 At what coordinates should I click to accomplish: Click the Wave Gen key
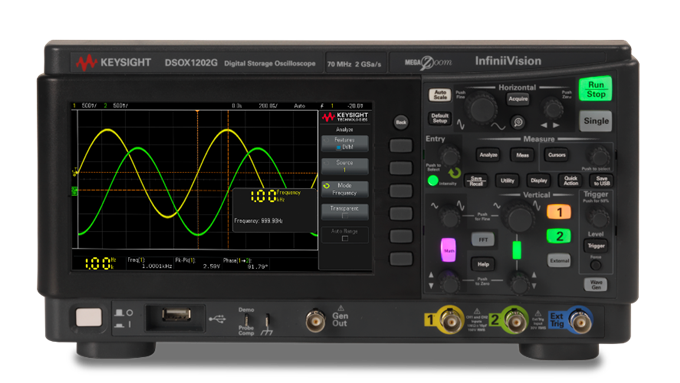tap(595, 285)
